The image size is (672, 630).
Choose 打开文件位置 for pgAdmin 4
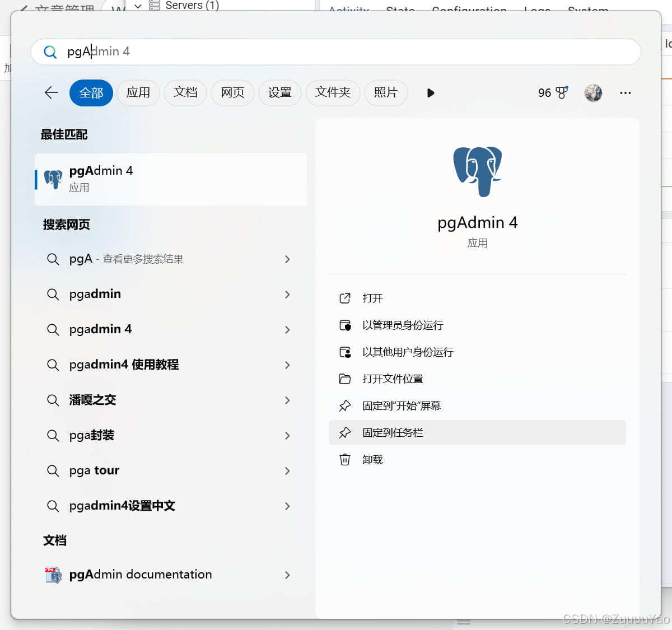(477, 379)
